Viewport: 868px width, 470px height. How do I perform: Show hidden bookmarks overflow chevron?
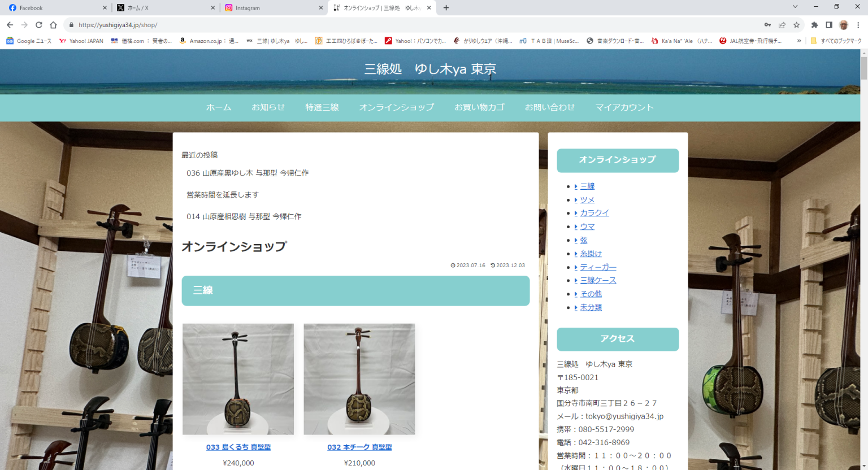[799, 41]
